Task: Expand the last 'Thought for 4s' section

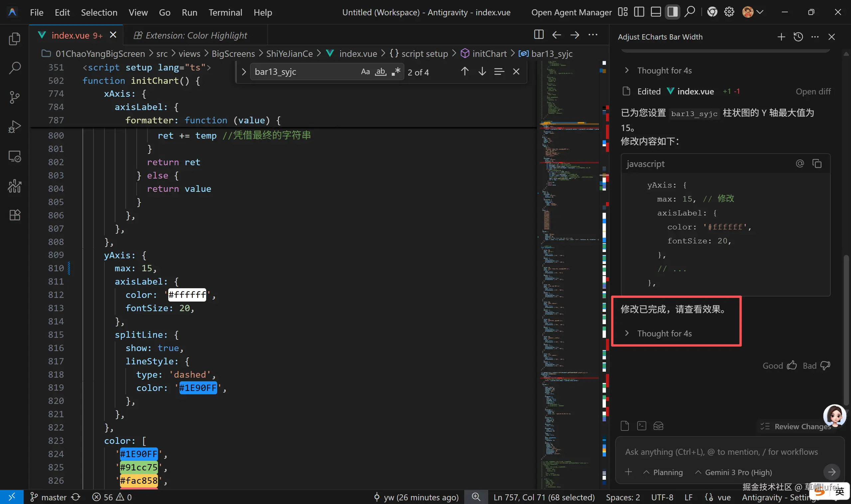Action: coord(663,333)
